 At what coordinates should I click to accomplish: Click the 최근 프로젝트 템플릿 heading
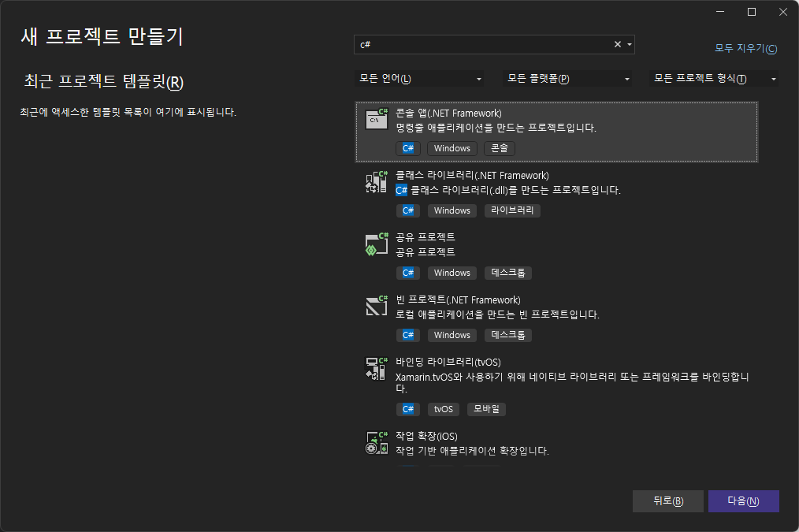(x=104, y=81)
